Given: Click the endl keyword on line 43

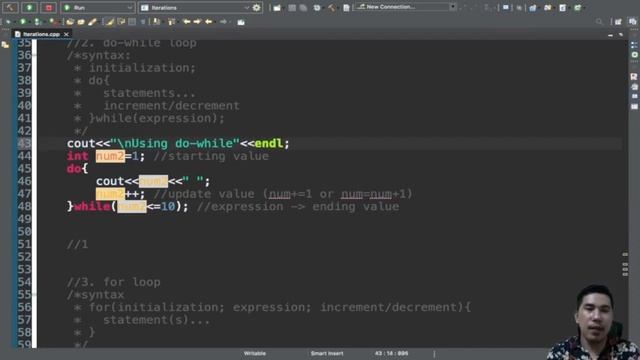Looking at the screenshot, I should tap(269, 144).
